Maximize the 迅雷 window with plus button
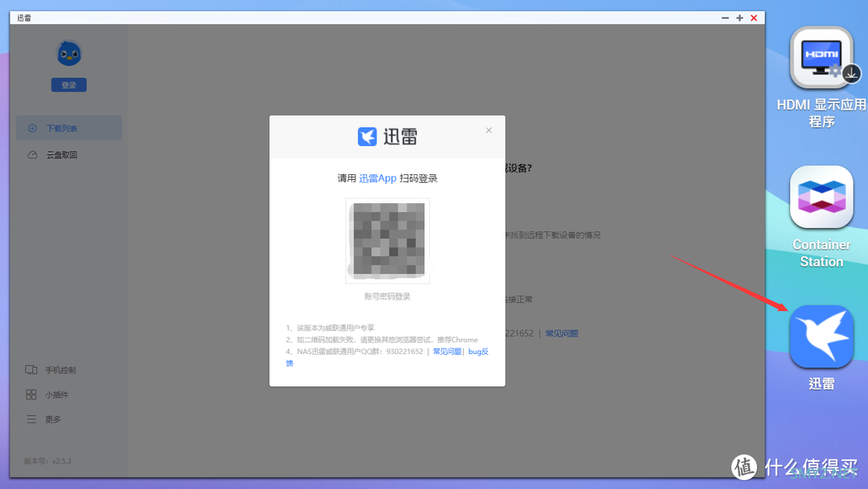The image size is (868, 489). click(x=739, y=18)
